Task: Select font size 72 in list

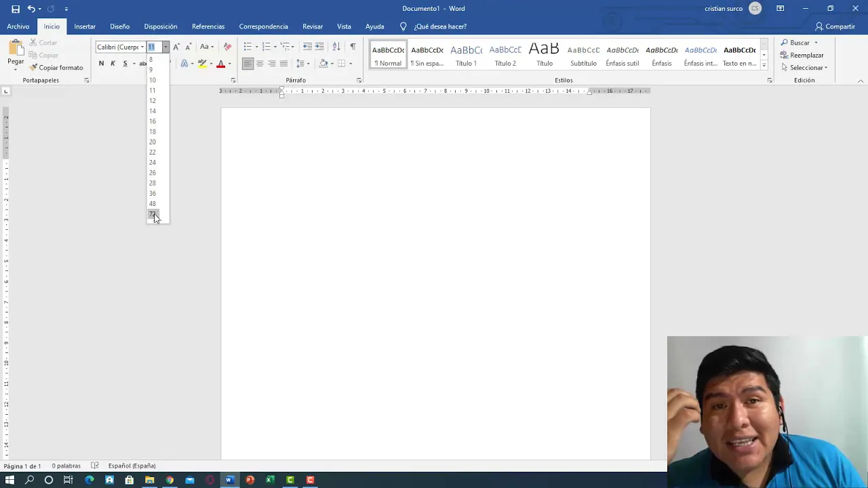Action: (153, 214)
